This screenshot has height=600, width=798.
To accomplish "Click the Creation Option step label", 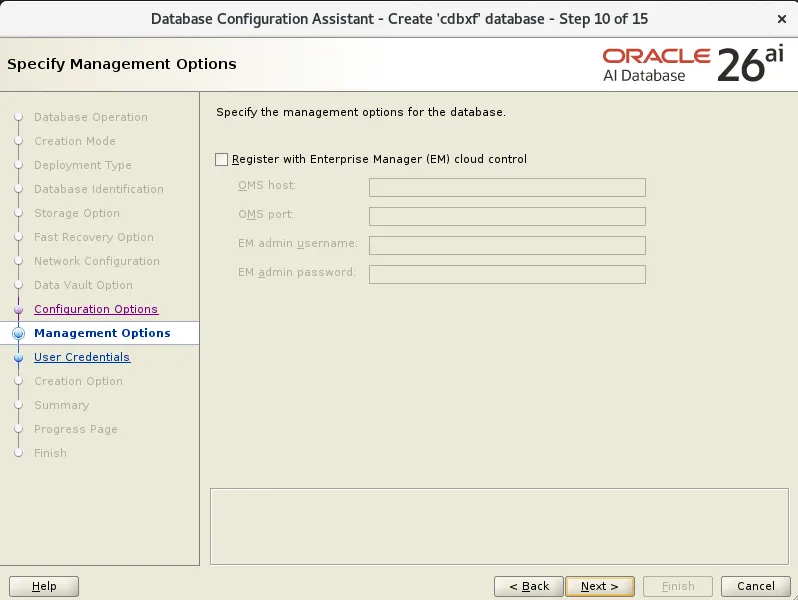I will pos(78,381).
